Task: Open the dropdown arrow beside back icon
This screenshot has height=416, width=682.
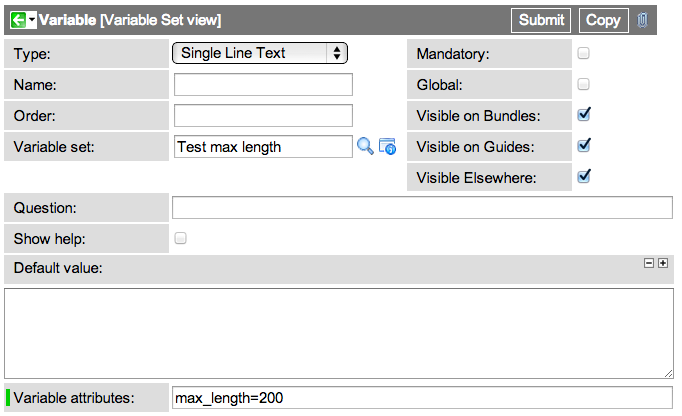Action: [32, 20]
